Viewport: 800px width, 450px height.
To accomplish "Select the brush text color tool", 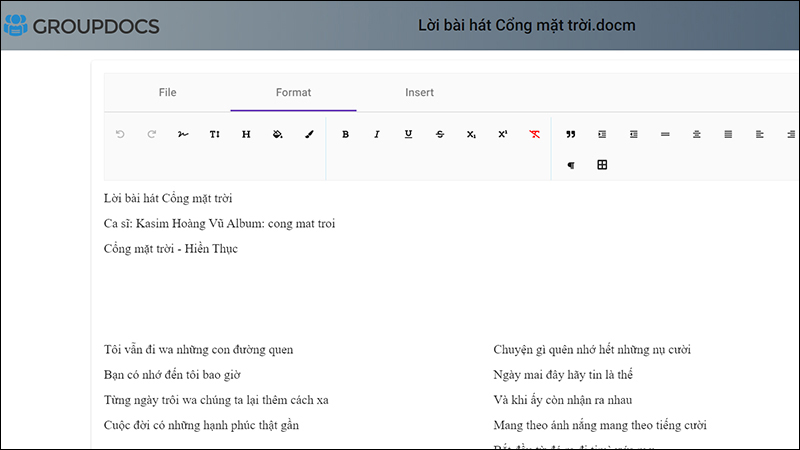I will (x=309, y=134).
